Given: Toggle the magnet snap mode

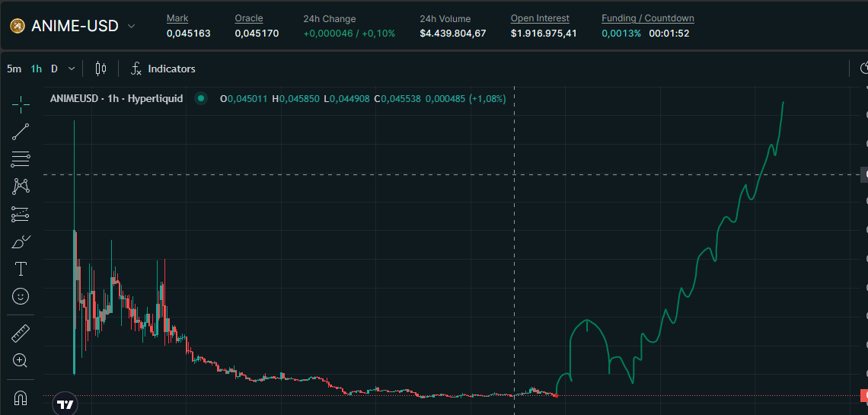Looking at the screenshot, I should point(21,397).
